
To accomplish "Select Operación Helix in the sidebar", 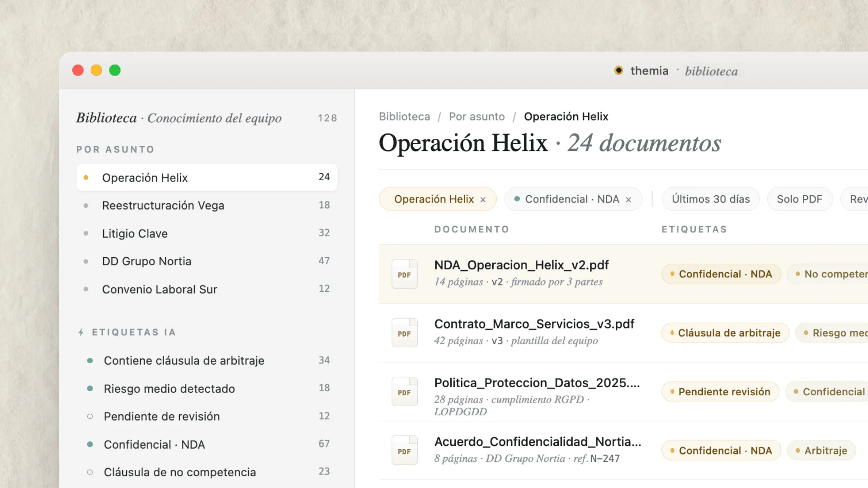I will pyautogui.click(x=207, y=178).
